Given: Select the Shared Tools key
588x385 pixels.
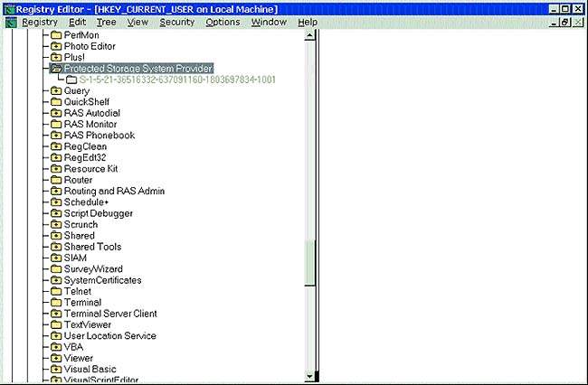Looking at the screenshot, I should pyautogui.click(x=92, y=247).
